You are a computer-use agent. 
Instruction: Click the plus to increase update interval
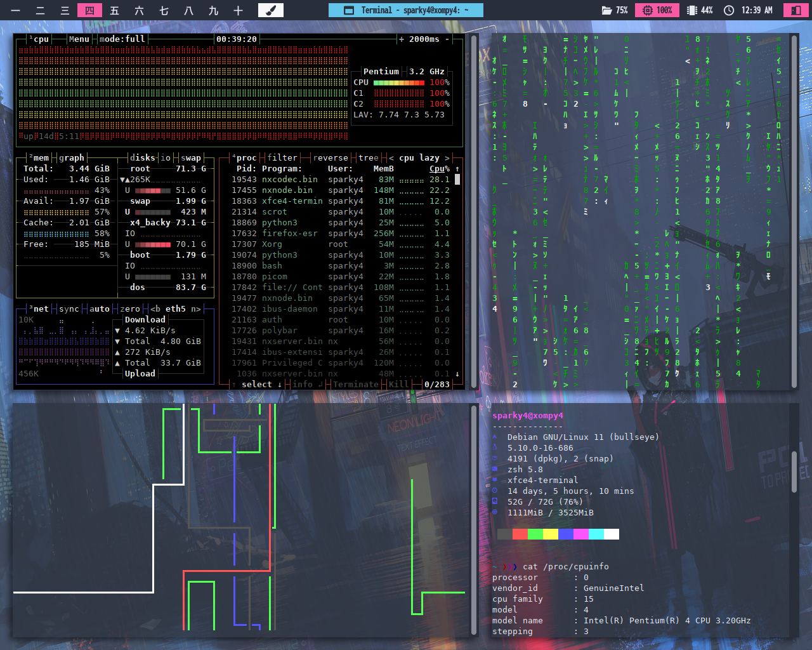[x=401, y=39]
